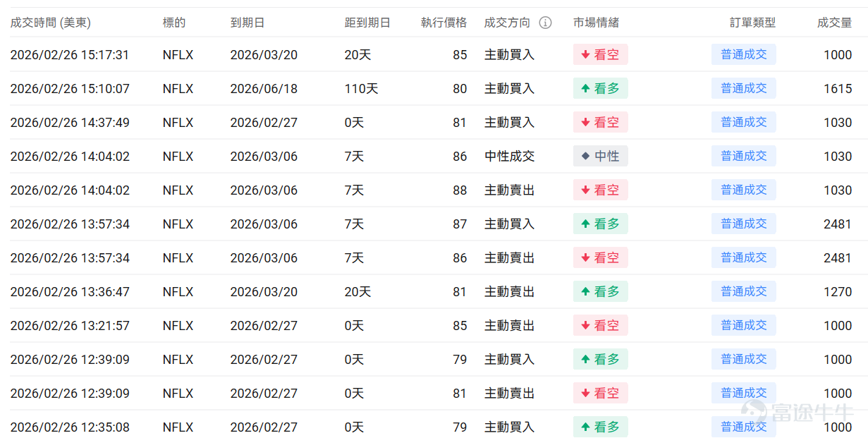Click the 中性成交 direction cell

[x=509, y=157]
